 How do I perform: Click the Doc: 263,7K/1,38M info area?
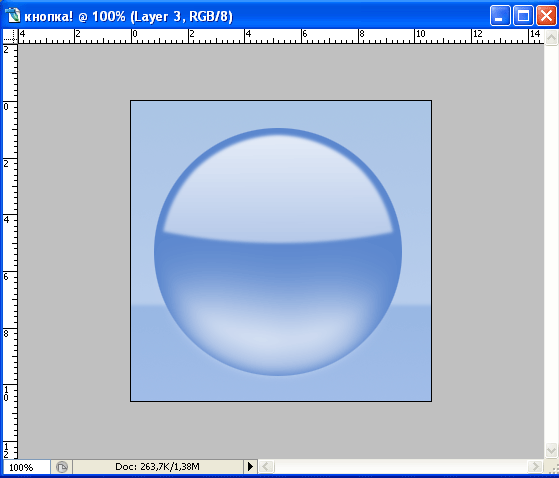click(157, 466)
